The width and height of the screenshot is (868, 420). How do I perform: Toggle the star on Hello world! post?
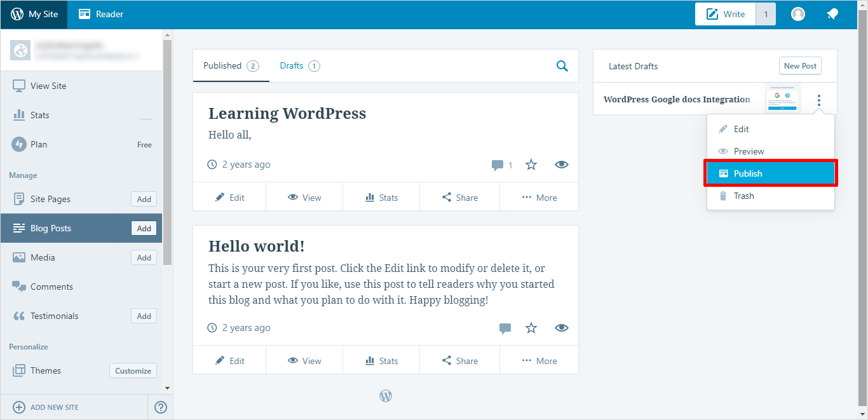tap(531, 329)
